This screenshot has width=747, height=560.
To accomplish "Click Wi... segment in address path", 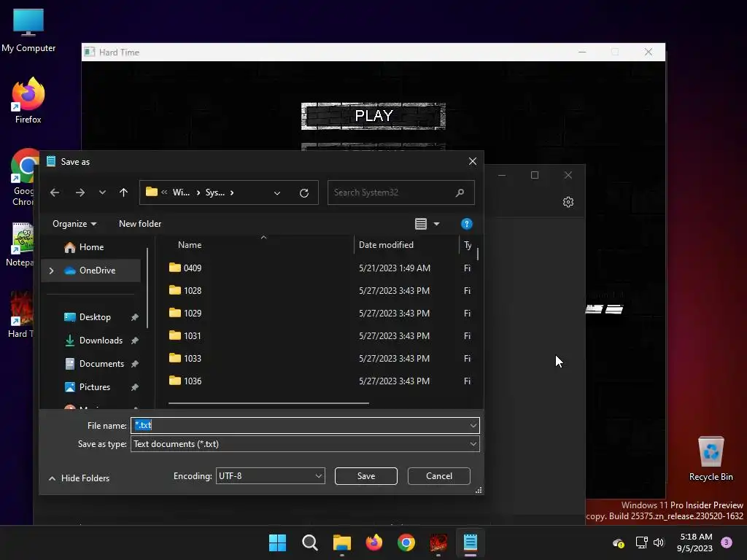I will click(181, 192).
